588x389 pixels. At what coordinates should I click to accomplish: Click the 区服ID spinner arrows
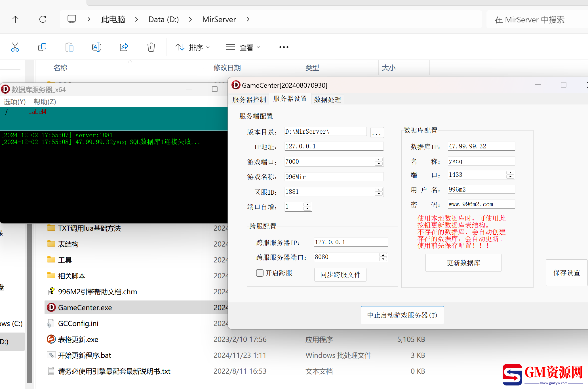379,192
